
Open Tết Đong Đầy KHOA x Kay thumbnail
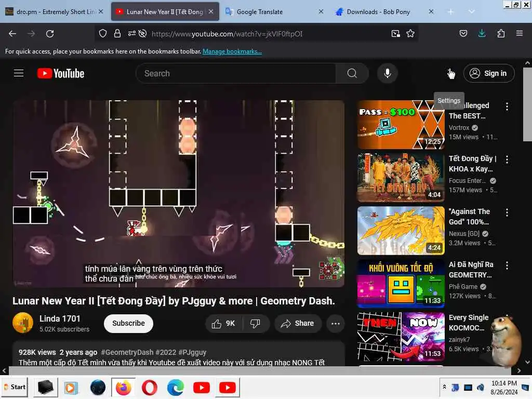(x=401, y=178)
